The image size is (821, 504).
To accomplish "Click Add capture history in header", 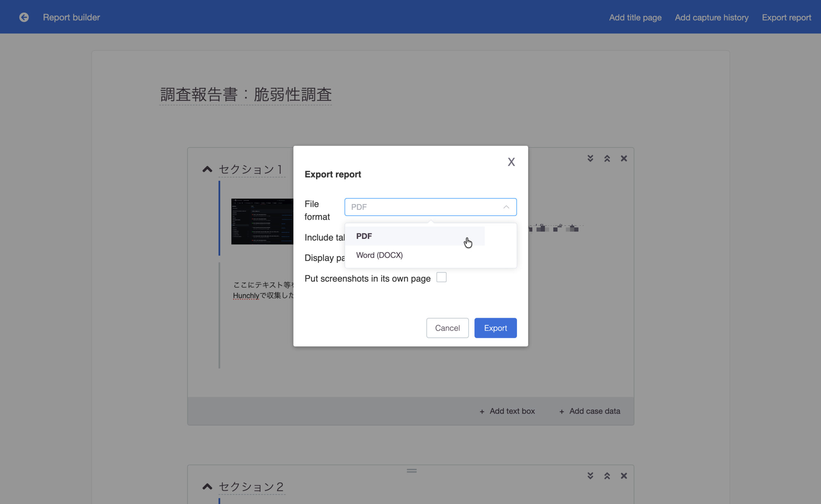I will point(711,17).
